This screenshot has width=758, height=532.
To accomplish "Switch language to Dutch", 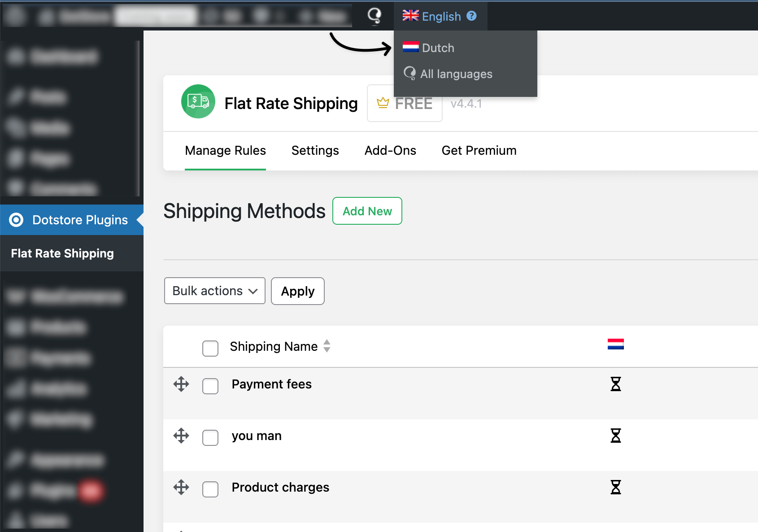I will click(466, 48).
